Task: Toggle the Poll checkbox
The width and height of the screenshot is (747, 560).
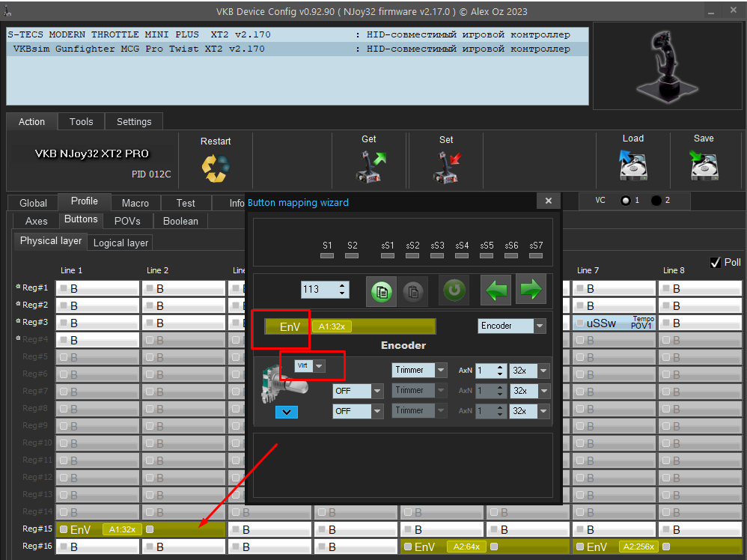Action: (715, 263)
